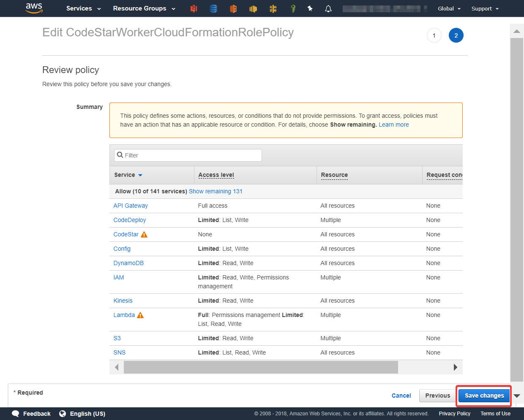Click the Access level column header

(216, 175)
